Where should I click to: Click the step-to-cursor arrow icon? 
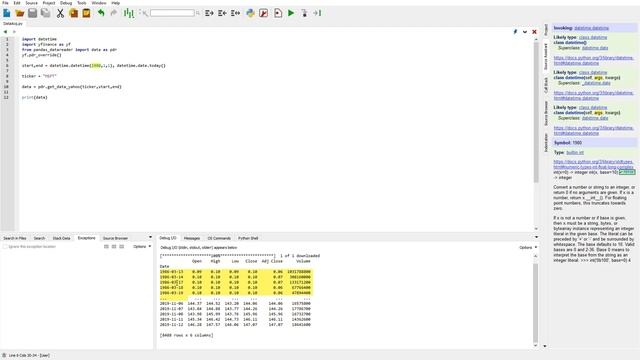317,13
